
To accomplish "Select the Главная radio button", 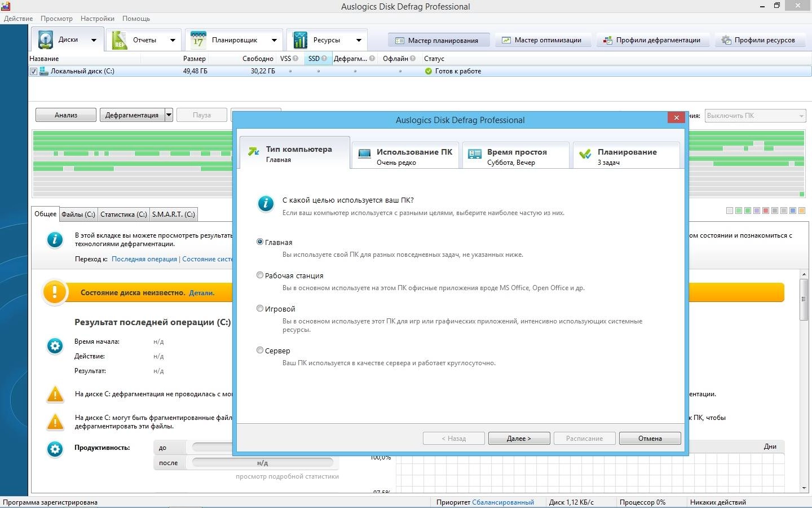I will point(260,242).
